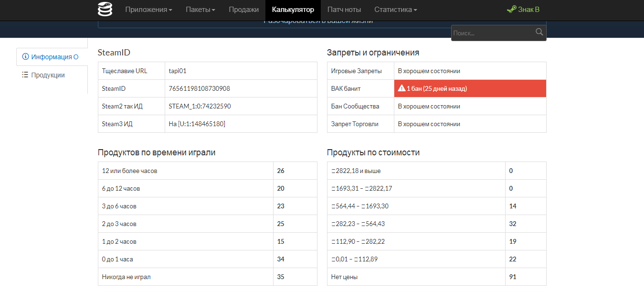Screen dimensions: 644x292
Task: Click the status next to Игровые Запреты
Action: [x=429, y=71]
